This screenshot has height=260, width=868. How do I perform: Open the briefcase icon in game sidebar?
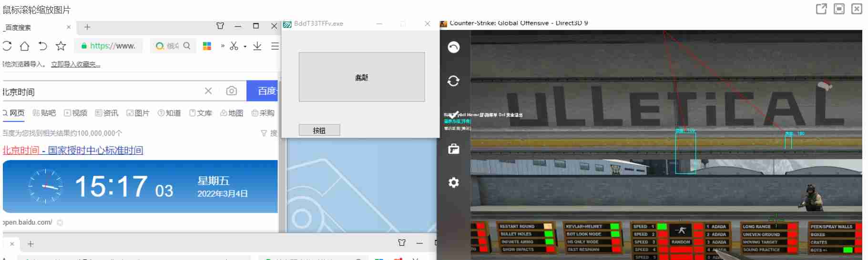point(454,149)
